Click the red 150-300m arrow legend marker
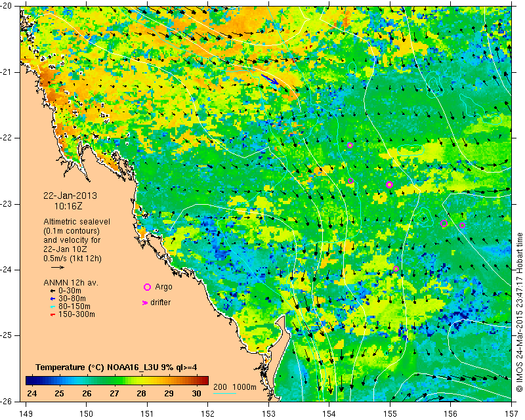525x420 pixels. pos(52,314)
